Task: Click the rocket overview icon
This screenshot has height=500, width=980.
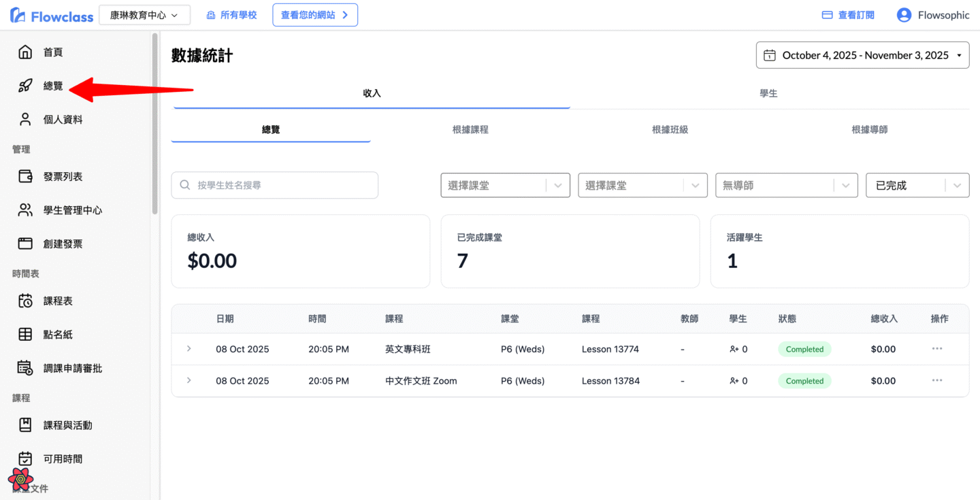Action: pos(25,86)
